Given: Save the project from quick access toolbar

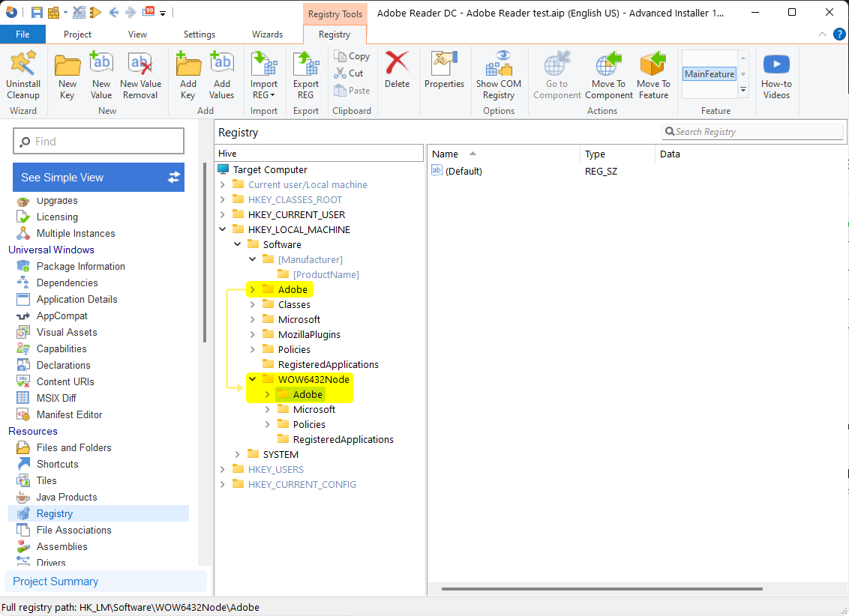Looking at the screenshot, I should [37, 12].
